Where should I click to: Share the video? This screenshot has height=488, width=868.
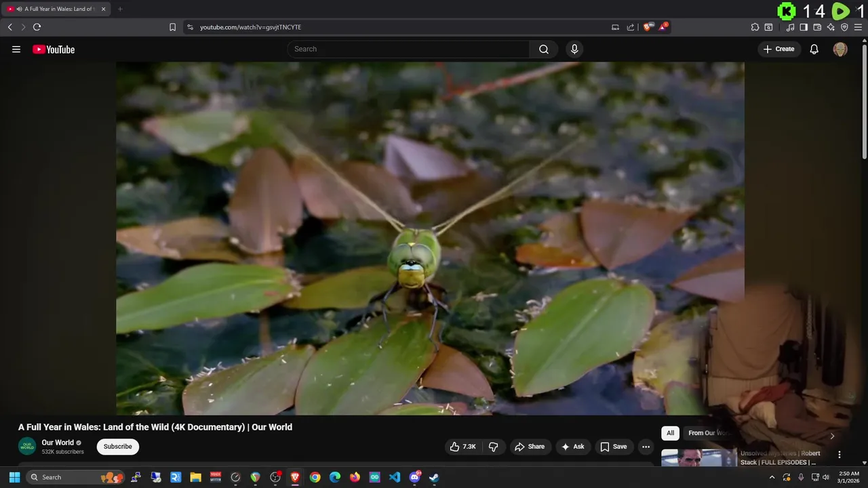[x=530, y=447]
